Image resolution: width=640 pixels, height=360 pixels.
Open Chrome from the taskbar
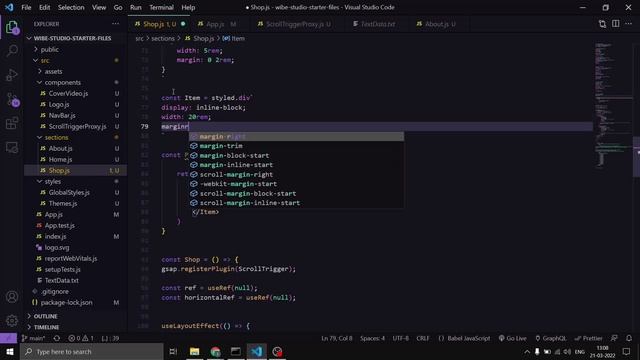click(215, 352)
